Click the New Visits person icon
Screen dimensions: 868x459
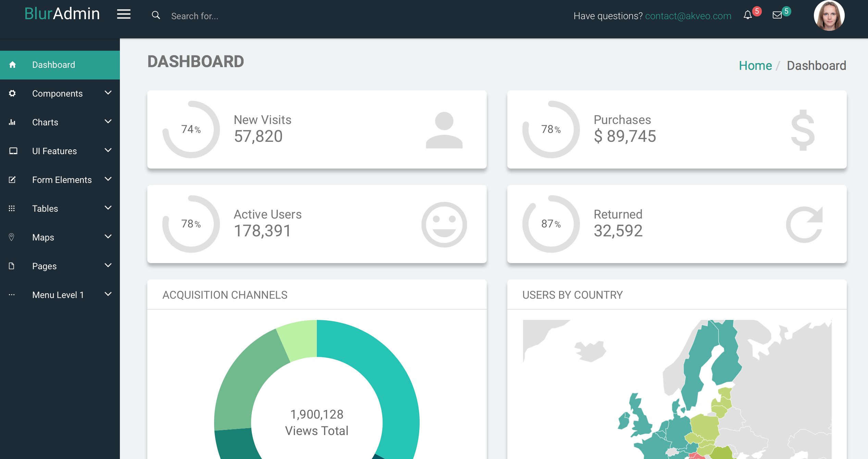444,130
